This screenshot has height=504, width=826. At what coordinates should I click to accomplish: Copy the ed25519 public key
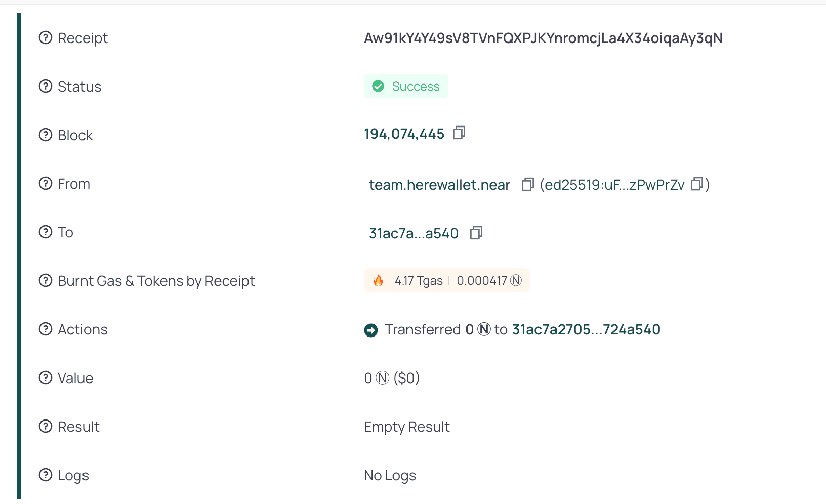pos(697,185)
